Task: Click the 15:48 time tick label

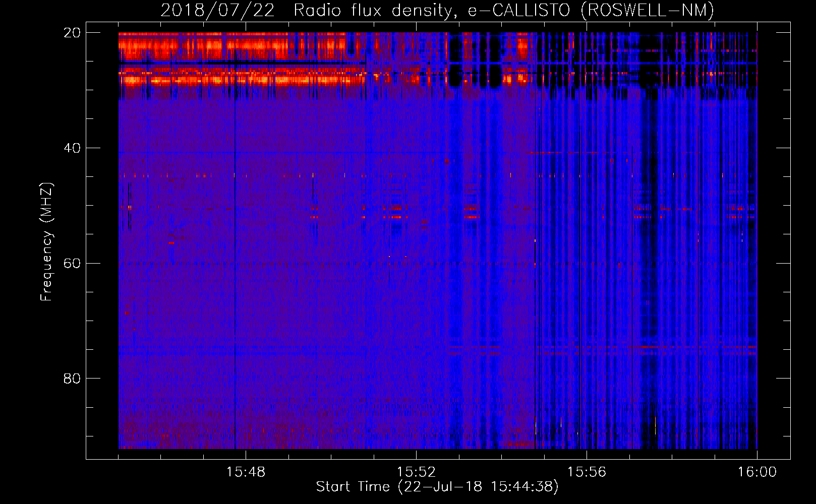Action: 246,472
